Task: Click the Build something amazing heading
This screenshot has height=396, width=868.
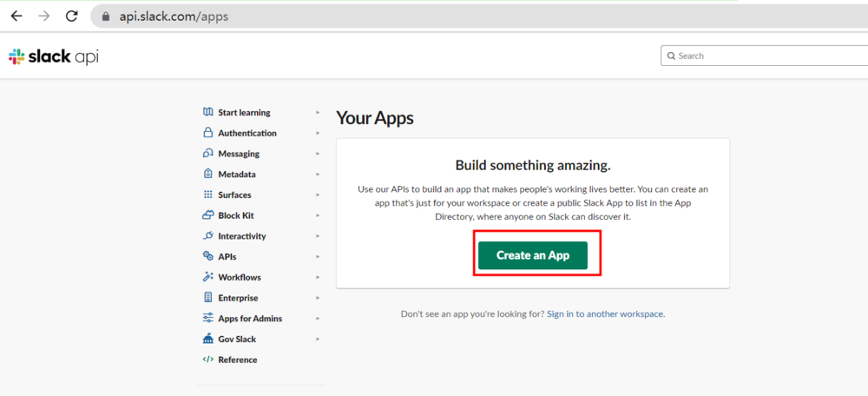Action: (x=533, y=165)
